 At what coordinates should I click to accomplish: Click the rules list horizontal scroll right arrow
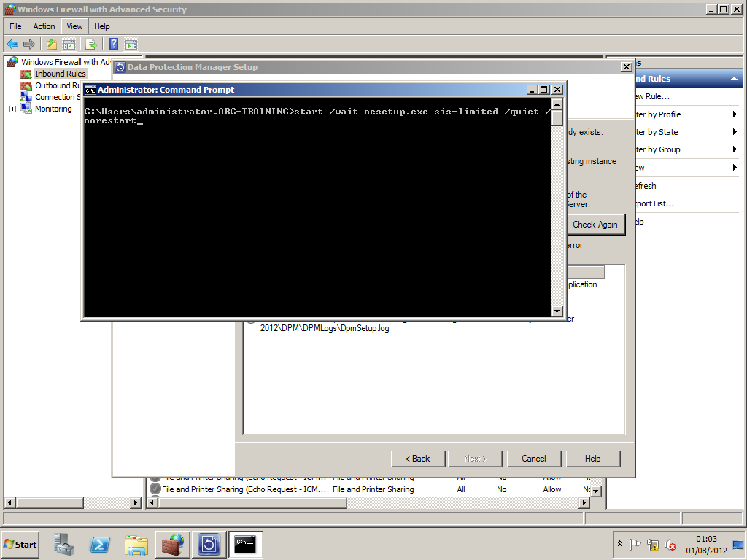pos(584,503)
